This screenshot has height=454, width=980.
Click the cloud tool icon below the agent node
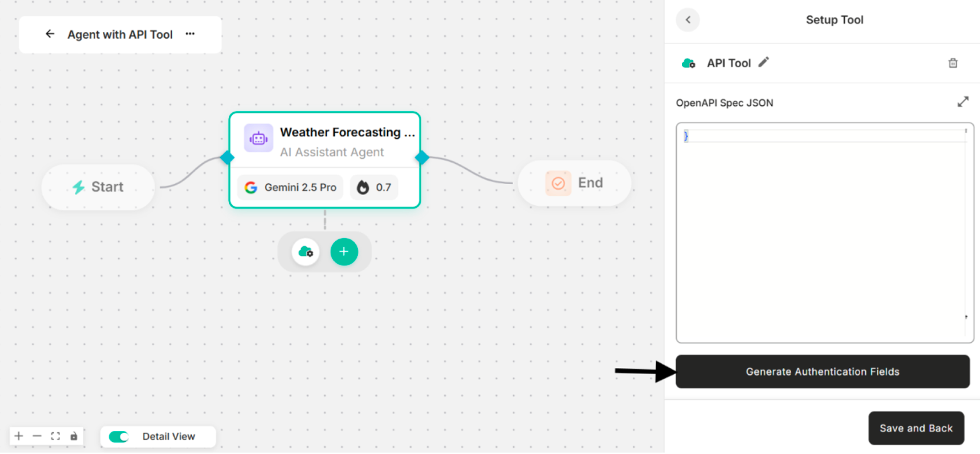(x=306, y=252)
